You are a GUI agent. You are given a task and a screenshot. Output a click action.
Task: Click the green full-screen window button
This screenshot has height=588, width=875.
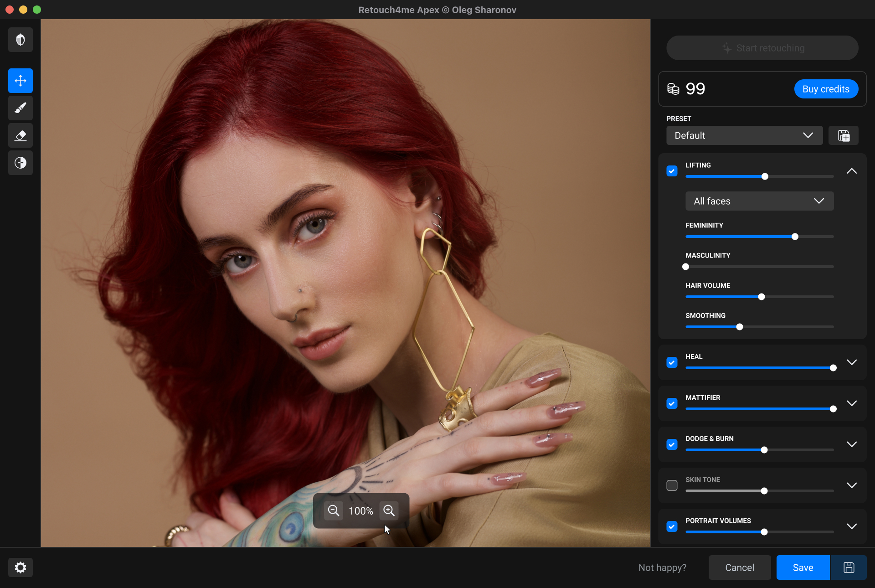click(x=37, y=10)
